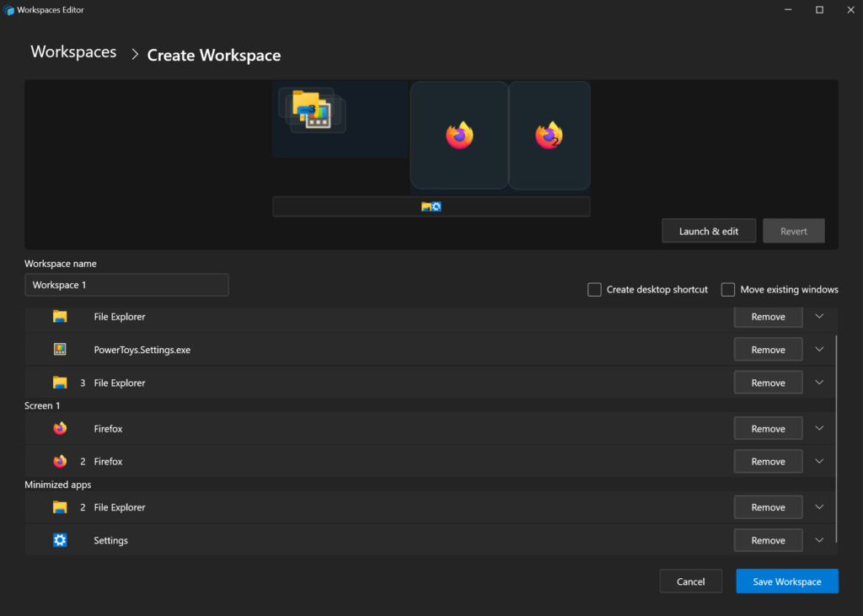Expand details for the first Firefox entry

[x=818, y=428]
